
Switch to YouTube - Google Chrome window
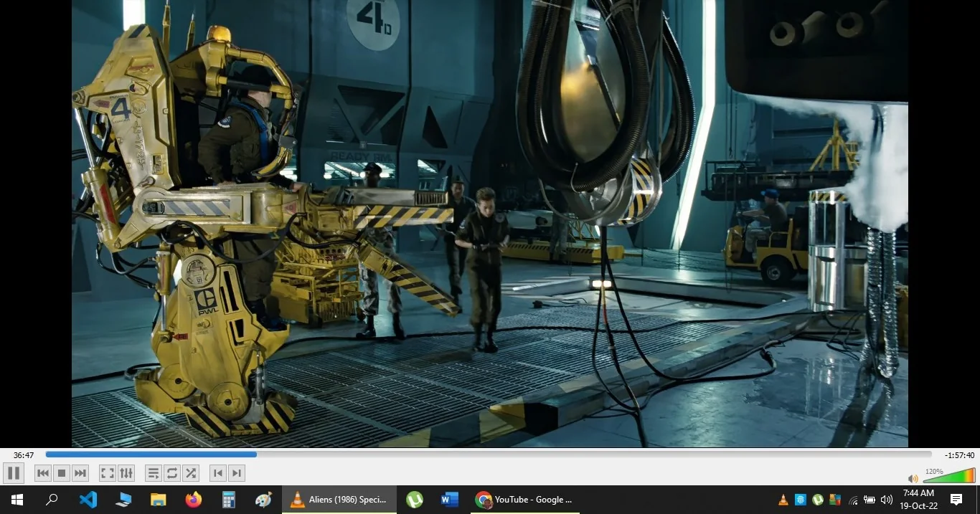coord(525,500)
